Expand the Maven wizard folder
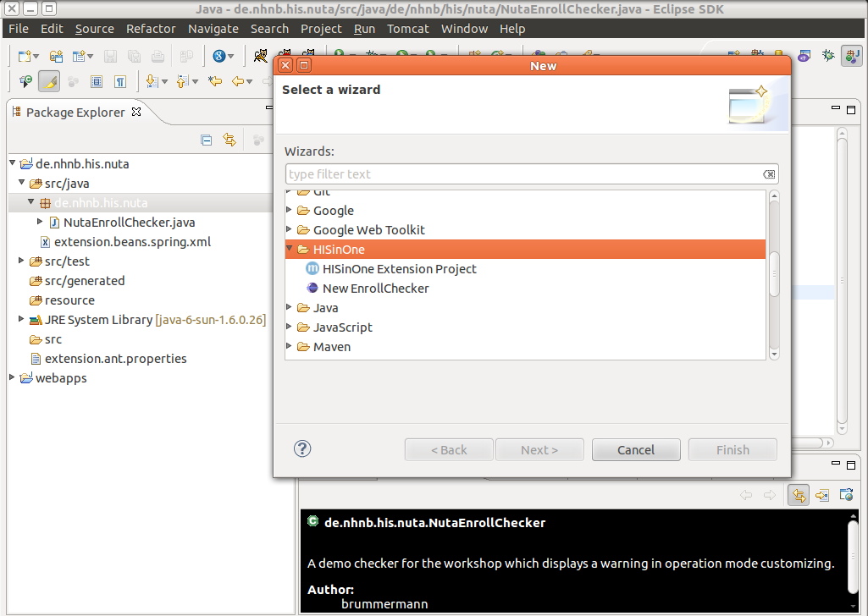Image resolution: width=868 pixels, height=616 pixels. 290,347
